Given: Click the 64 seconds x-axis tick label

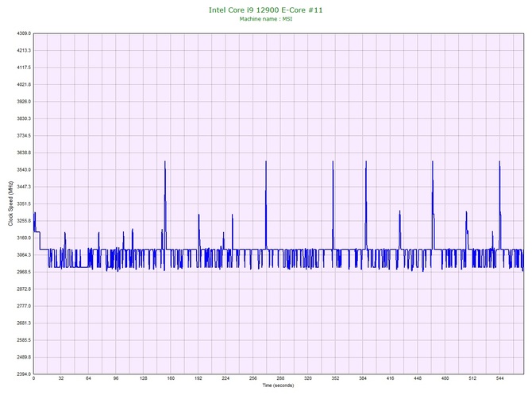Looking at the screenshot, I should pyautogui.click(x=89, y=378).
